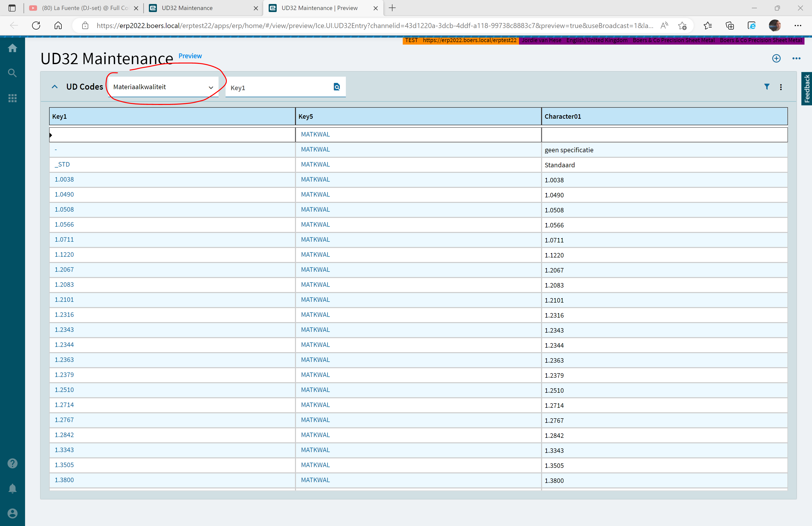Open the 1.0038 key link
This screenshot has width=812, height=526.
click(x=64, y=179)
